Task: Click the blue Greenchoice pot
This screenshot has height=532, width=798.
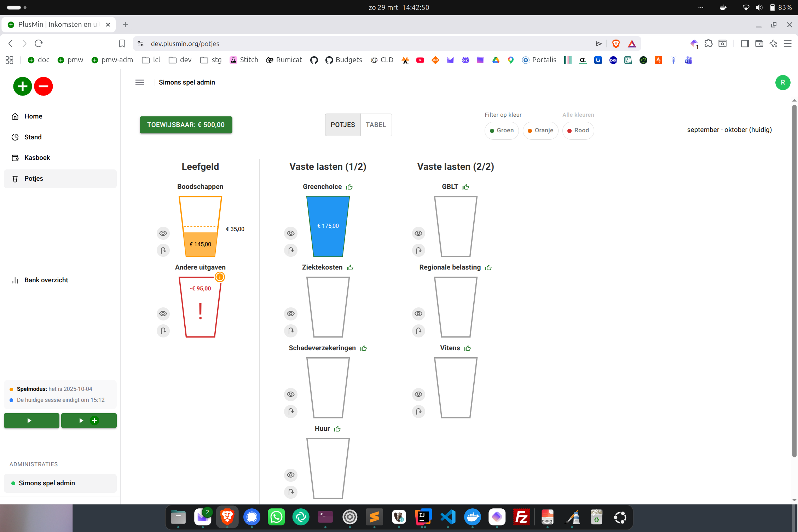Action: (x=328, y=226)
